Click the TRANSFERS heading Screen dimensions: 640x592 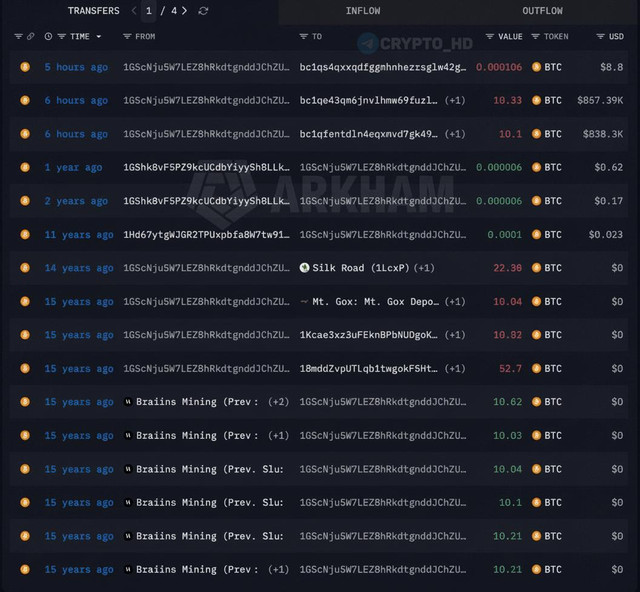(93, 11)
